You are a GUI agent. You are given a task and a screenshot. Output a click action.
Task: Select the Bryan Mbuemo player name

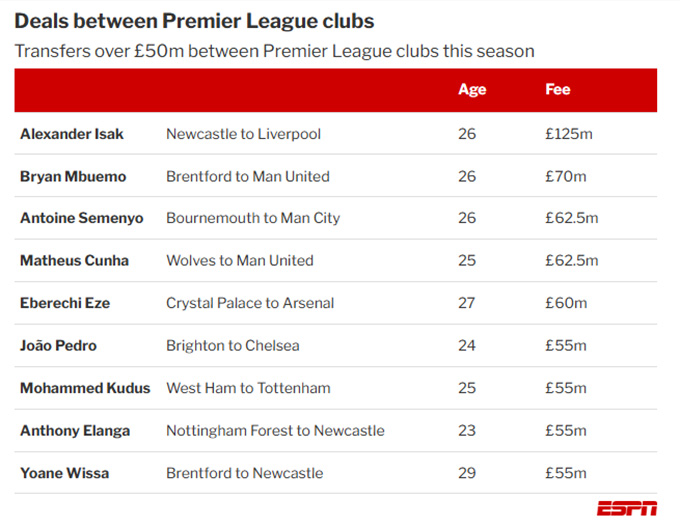(73, 177)
